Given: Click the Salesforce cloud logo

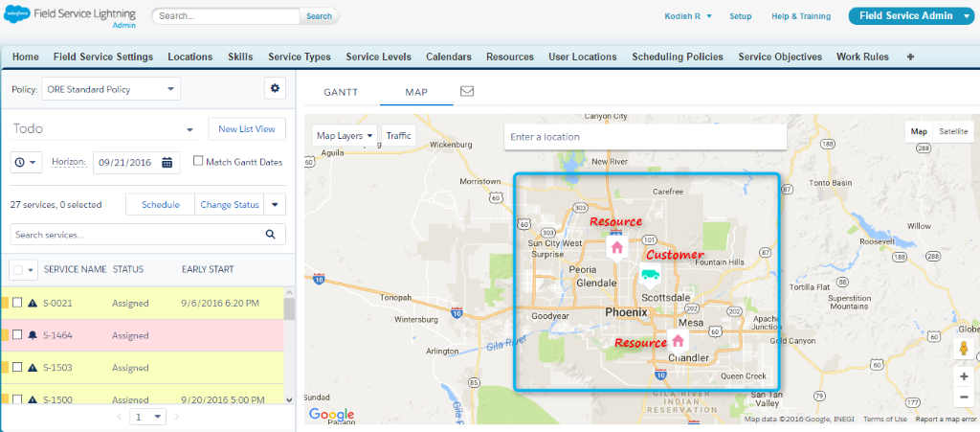Looking at the screenshot, I should tap(16, 14).
